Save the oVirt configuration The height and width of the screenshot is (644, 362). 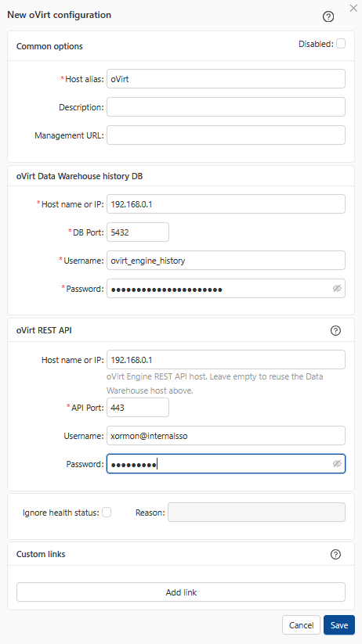coord(339,625)
